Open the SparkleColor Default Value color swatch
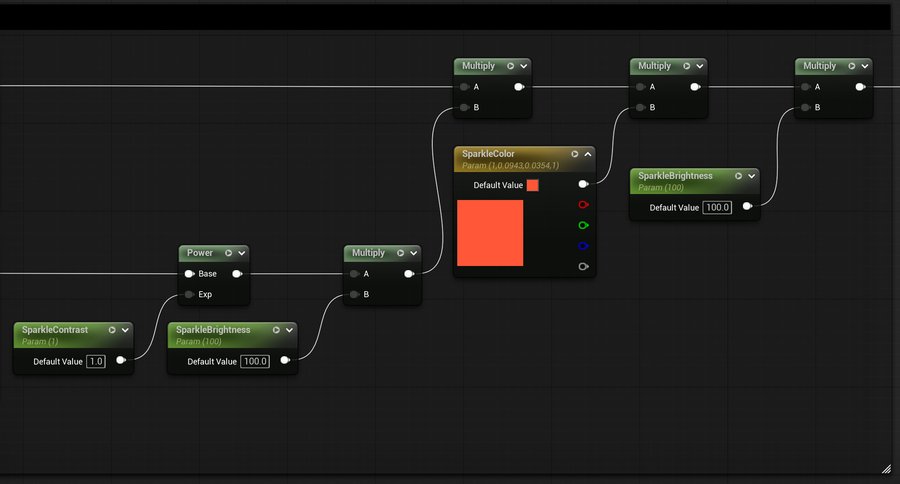Viewport: 900px width, 484px height. [x=532, y=185]
